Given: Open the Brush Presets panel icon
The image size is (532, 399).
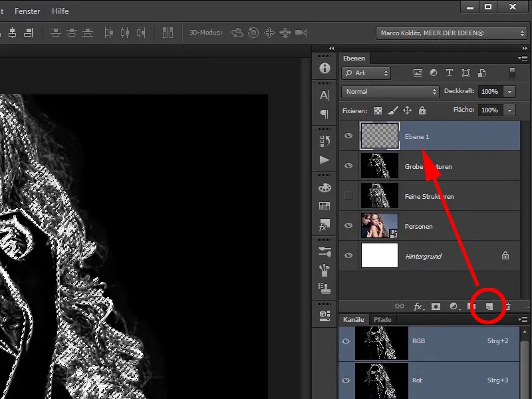Looking at the screenshot, I should click(x=325, y=252).
